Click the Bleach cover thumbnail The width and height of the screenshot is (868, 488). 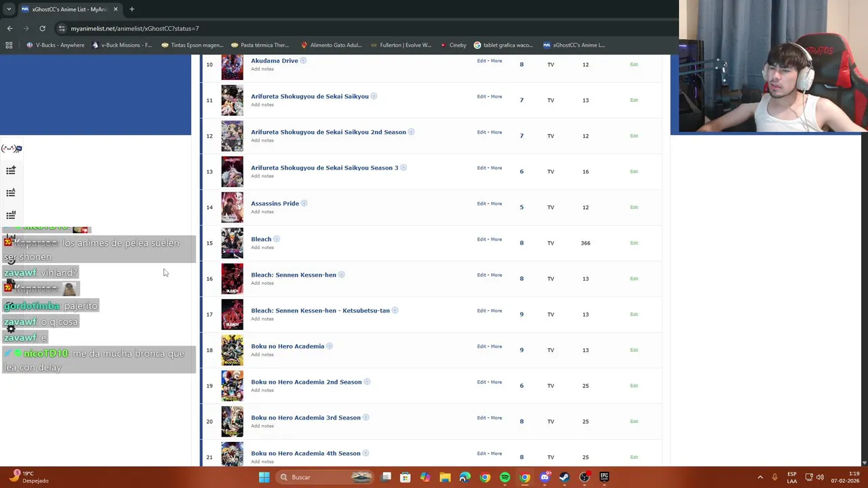(232, 243)
